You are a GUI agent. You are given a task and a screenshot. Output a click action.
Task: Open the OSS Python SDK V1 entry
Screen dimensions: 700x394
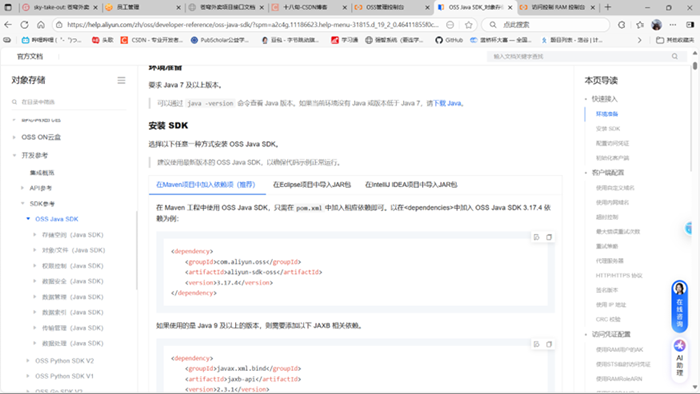(64, 376)
